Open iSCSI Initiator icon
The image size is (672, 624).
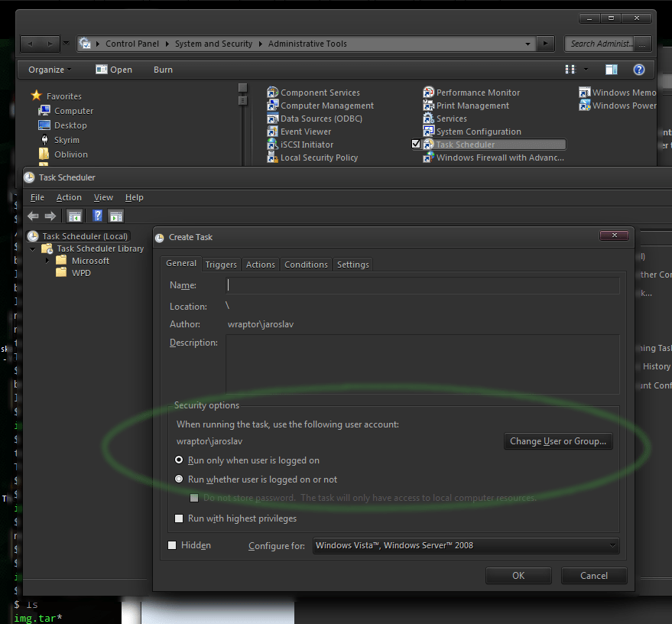[273, 144]
